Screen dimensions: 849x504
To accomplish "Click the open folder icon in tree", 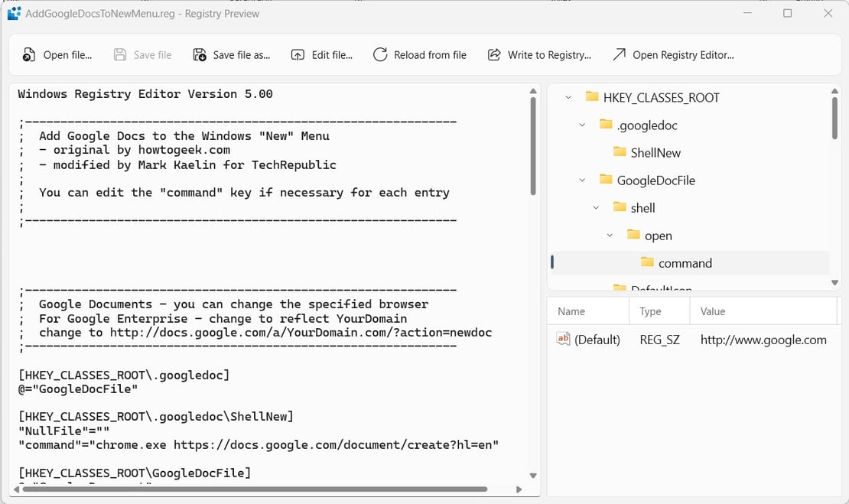I will [633, 235].
